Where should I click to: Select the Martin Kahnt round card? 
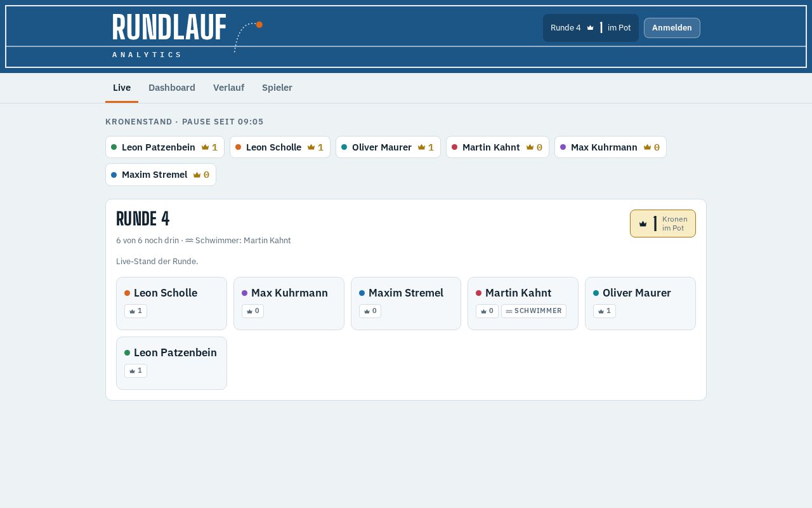tap(523, 304)
